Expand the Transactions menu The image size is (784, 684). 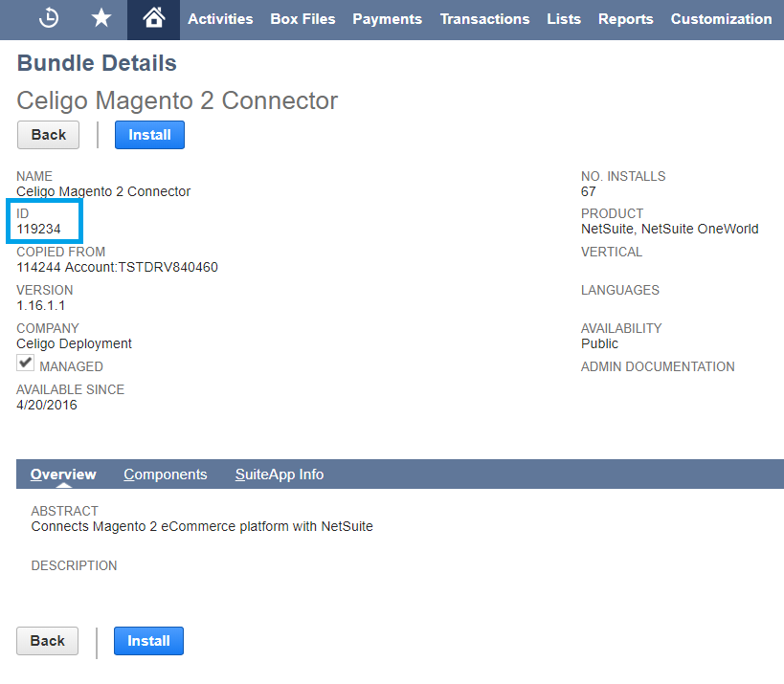pos(484,19)
